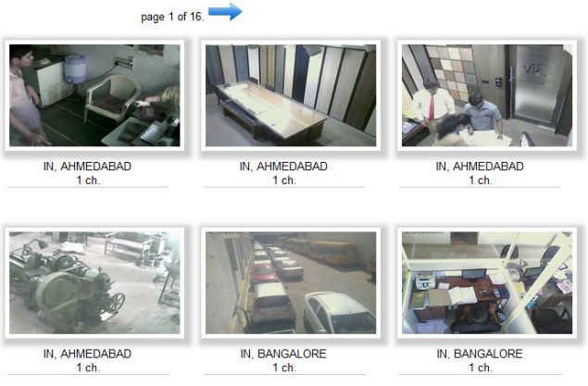Image resolution: width=588 pixels, height=386 pixels.
Task: Click "1 ch." under the shop counter camera
Action: click(x=88, y=181)
